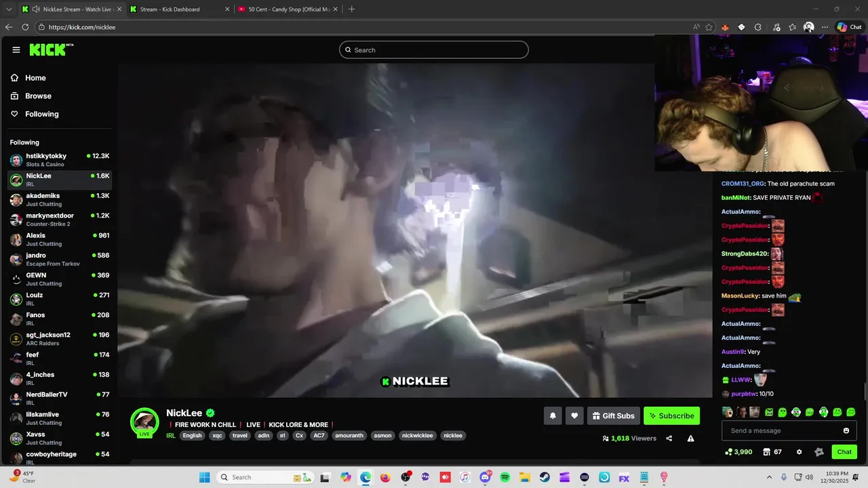Open the browser extensions puzzle icon

click(x=758, y=27)
